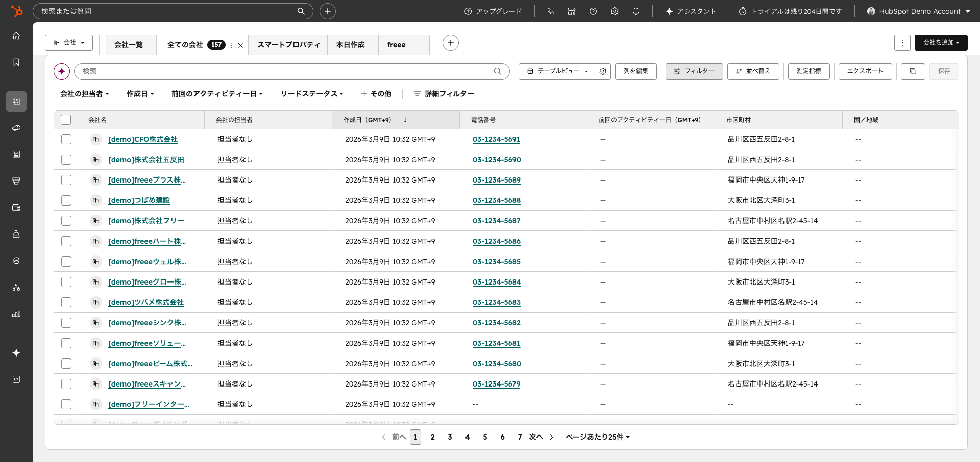Viewport: 980px width, 462px height.
Task: Switch to the 本日作成 tab
Action: pyautogui.click(x=352, y=45)
